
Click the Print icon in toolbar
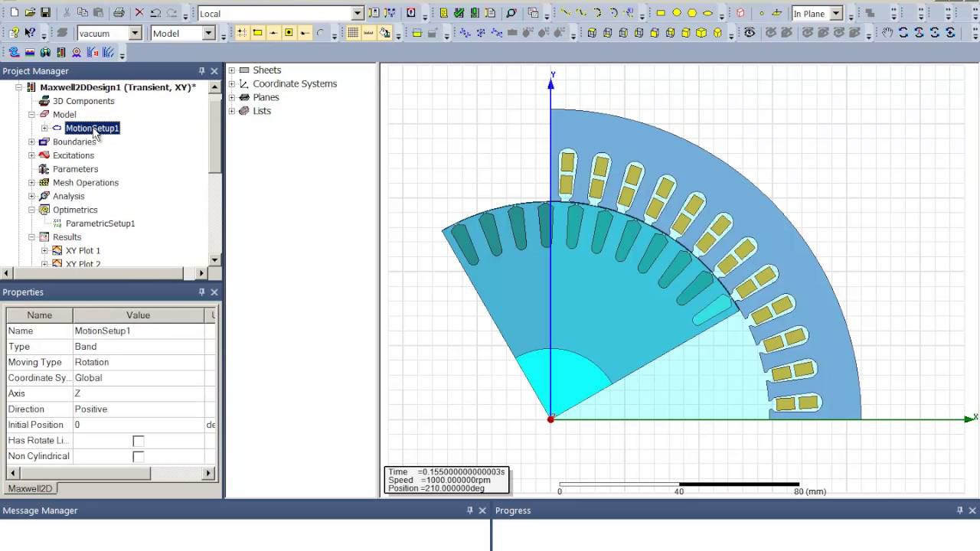(119, 13)
